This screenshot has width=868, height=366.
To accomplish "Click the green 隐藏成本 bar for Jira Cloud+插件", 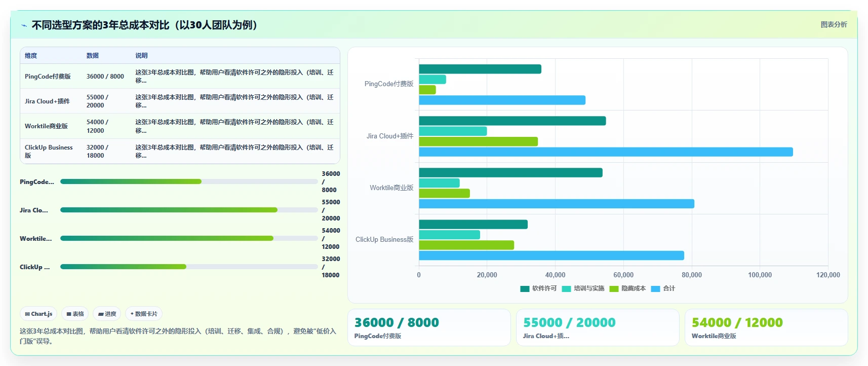I will [x=479, y=141].
